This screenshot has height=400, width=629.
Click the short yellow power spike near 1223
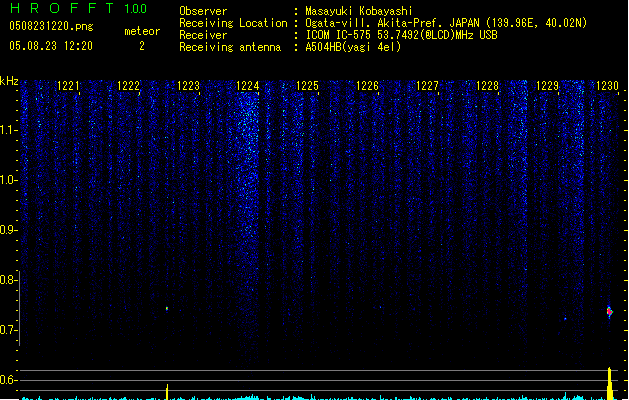tap(167, 392)
